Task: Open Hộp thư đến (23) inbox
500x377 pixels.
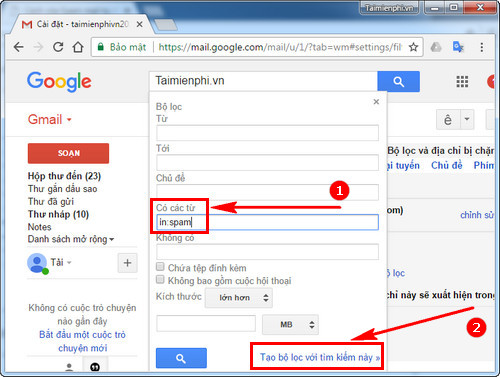Action: click(x=64, y=176)
